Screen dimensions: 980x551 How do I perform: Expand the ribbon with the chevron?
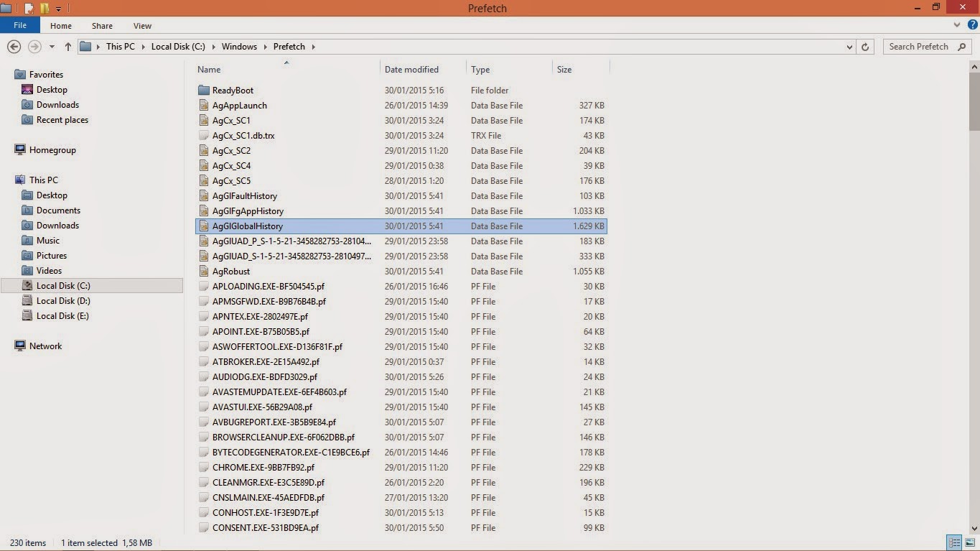[957, 25]
